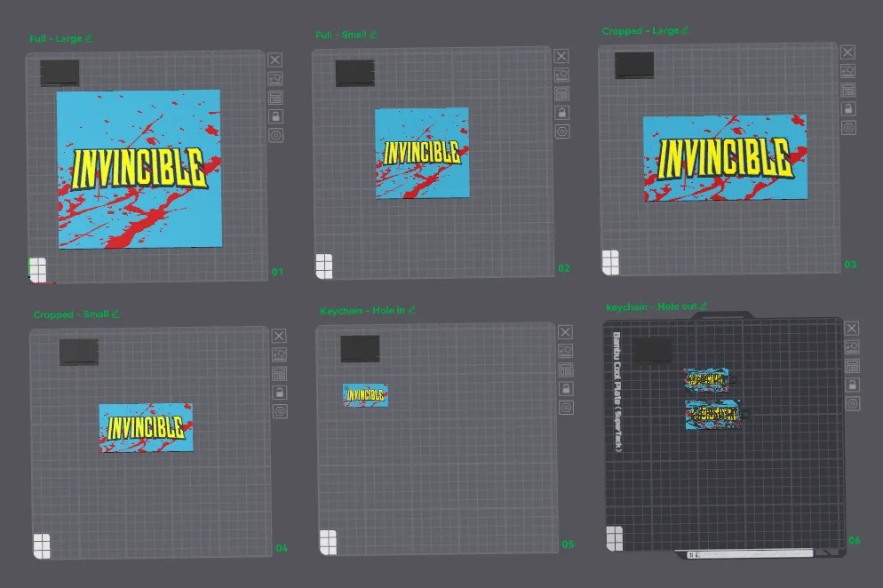The height and width of the screenshot is (588, 883).
Task: Auto-orient objects on plate 02
Action: 561,75
